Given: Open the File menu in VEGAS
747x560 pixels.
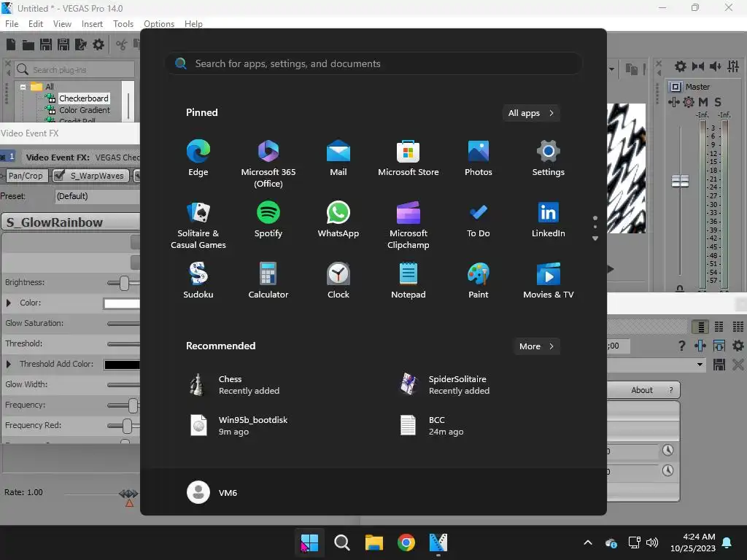Looking at the screenshot, I should pos(12,24).
